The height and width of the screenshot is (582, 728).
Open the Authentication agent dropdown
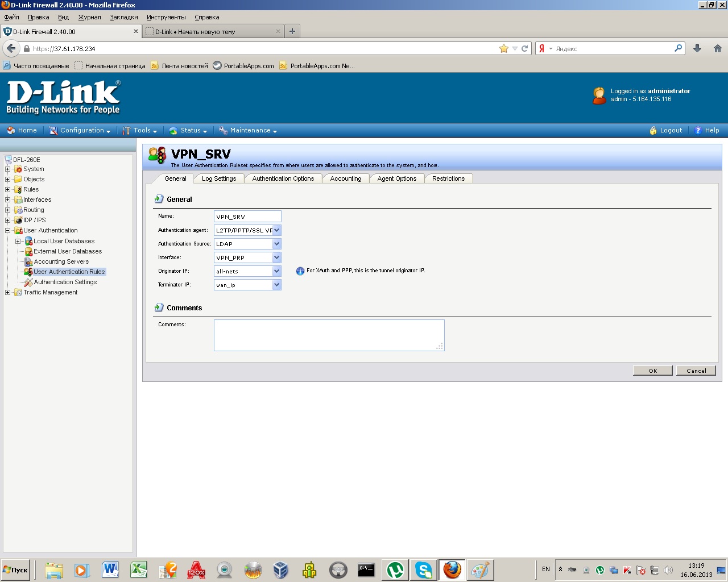pos(276,230)
